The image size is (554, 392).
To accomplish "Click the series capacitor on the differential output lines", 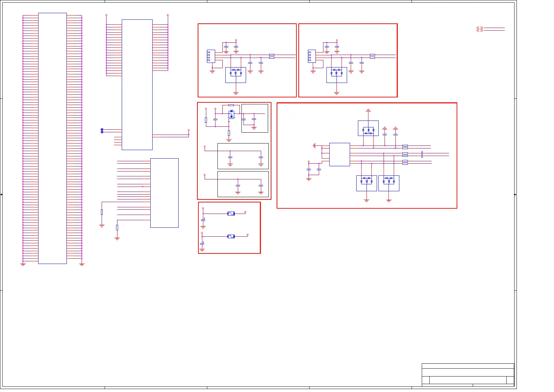I will 422,154.
